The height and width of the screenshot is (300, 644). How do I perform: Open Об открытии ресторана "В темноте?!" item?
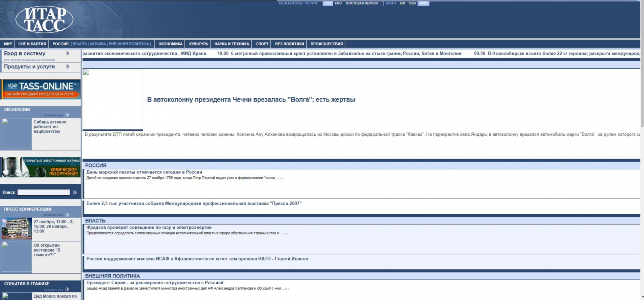click(47, 250)
